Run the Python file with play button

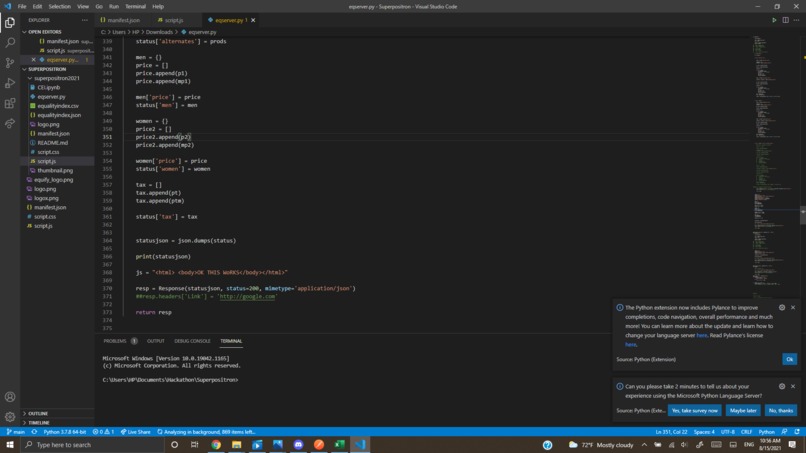[774, 20]
